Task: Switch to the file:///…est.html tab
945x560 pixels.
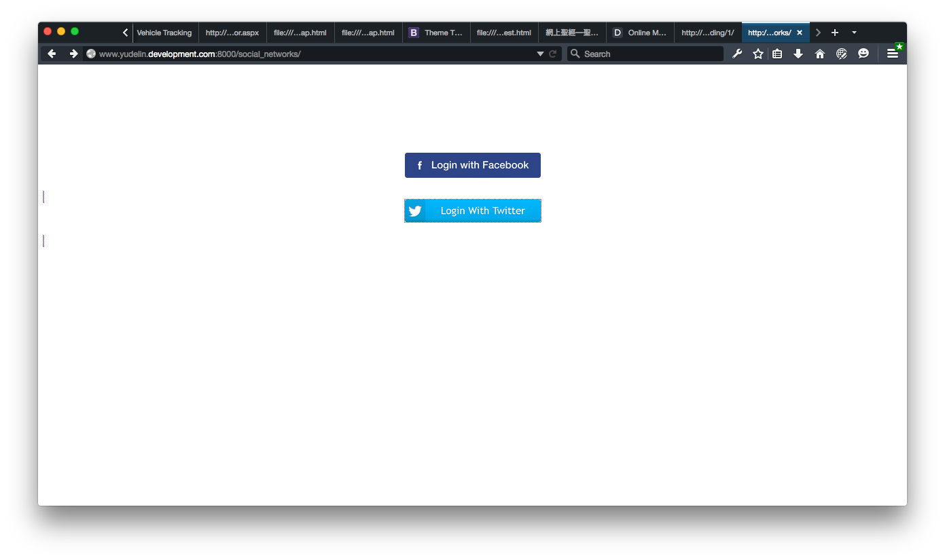Action: (504, 33)
